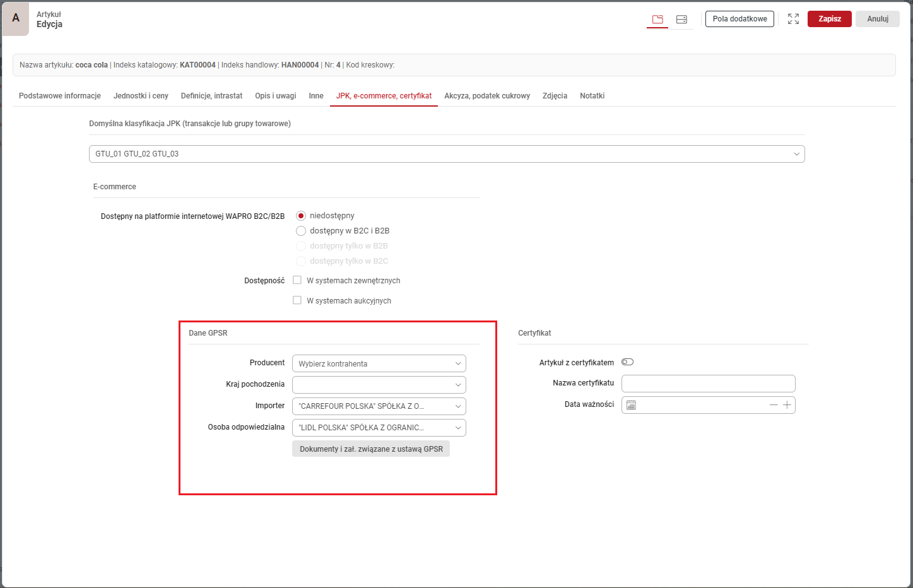Open 'Akcyza, podatek cukrowy' tab

[487, 96]
